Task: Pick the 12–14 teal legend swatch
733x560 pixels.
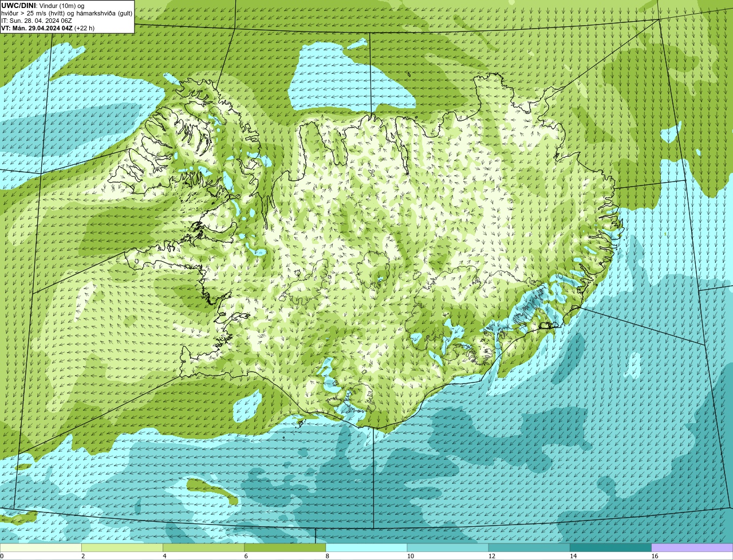Action: [x=529, y=547]
